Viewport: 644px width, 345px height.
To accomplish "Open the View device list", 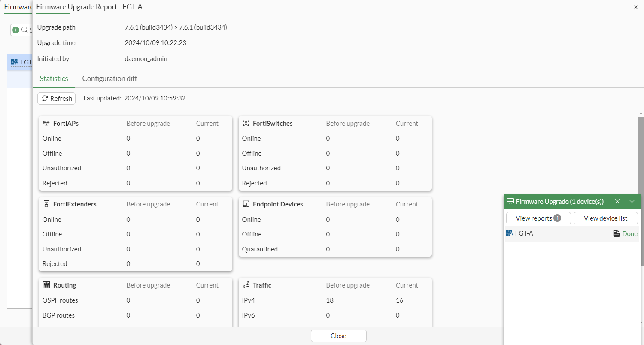I will (x=606, y=218).
